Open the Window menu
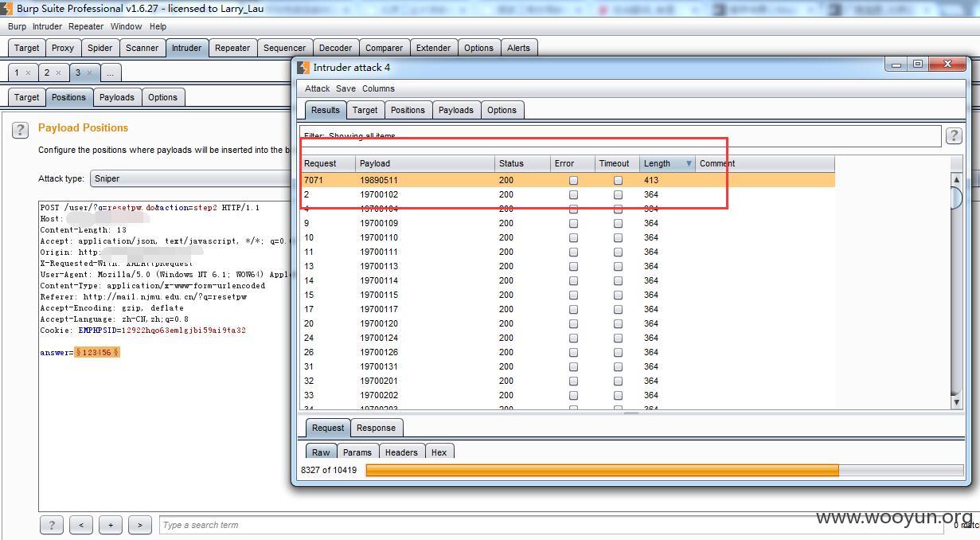The image size is (980, 540). 126,26
